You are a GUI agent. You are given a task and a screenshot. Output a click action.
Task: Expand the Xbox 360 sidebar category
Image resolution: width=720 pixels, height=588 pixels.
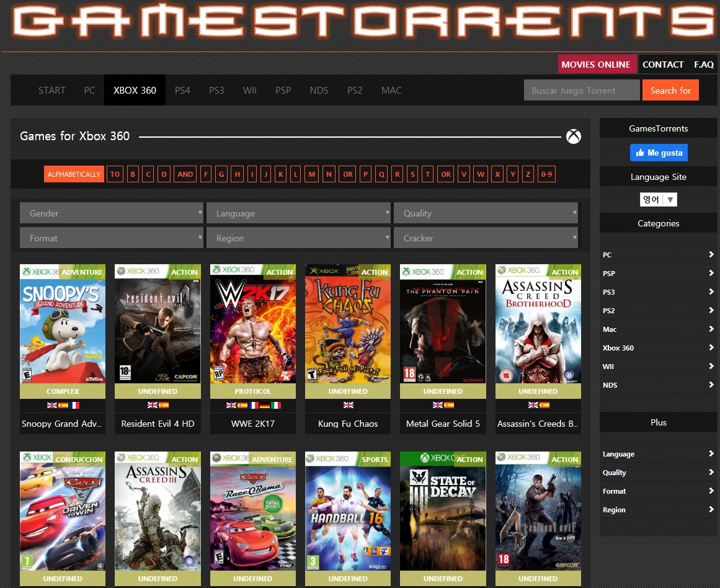pos(659,348)
